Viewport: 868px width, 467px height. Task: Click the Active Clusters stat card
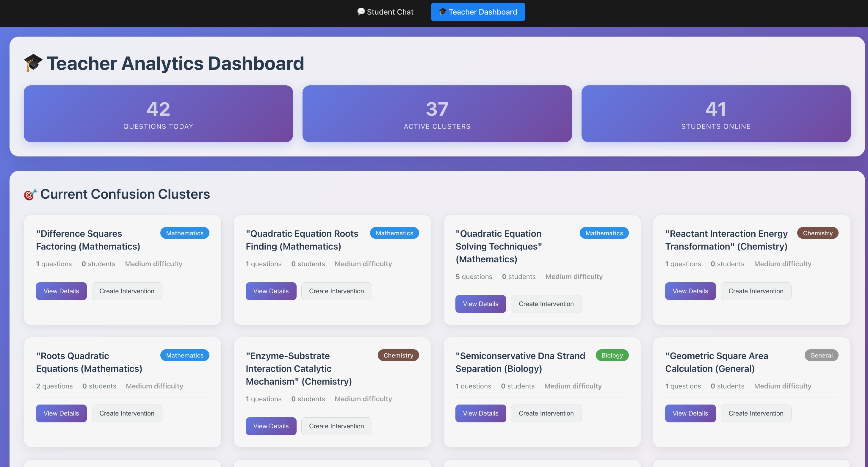[x=437, y=114]
